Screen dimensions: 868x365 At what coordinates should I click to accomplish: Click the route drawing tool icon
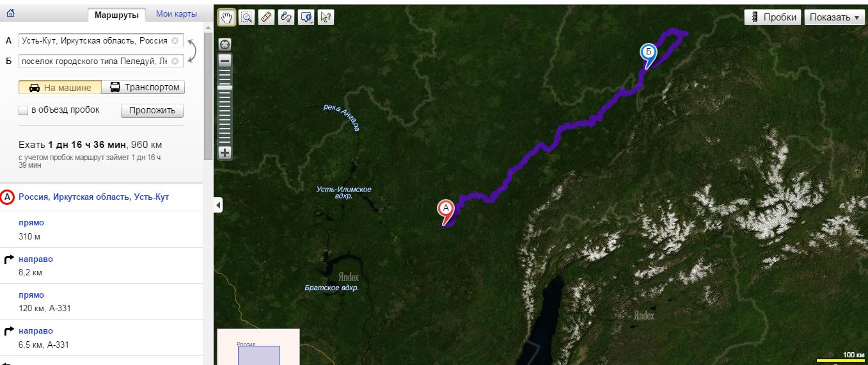[x=287, y=17]
